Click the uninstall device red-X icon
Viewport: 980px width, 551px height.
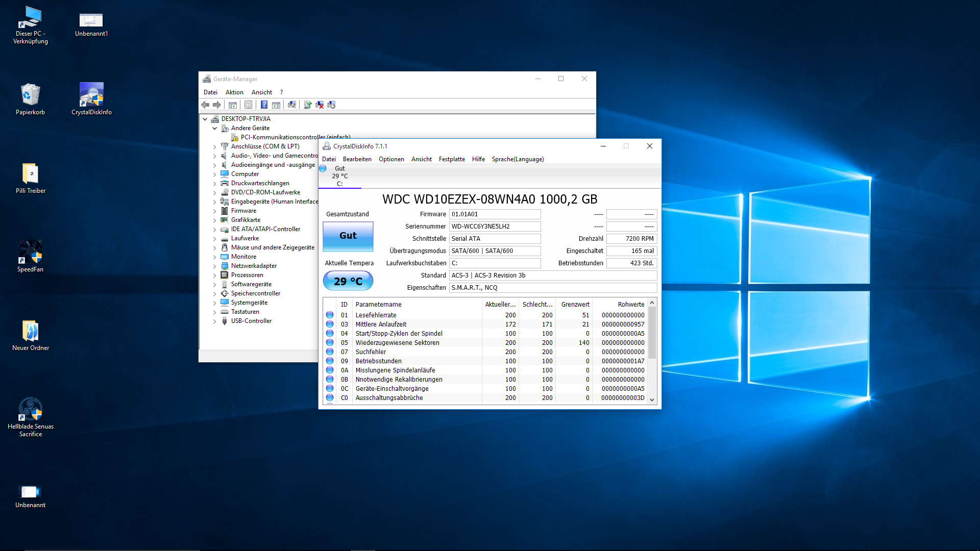point(320,105)
